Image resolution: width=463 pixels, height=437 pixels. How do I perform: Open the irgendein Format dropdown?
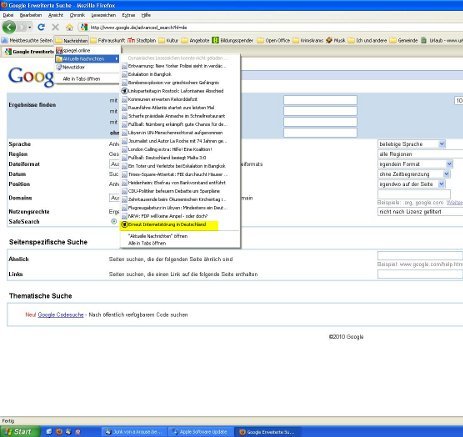click(x=415, y=164)
